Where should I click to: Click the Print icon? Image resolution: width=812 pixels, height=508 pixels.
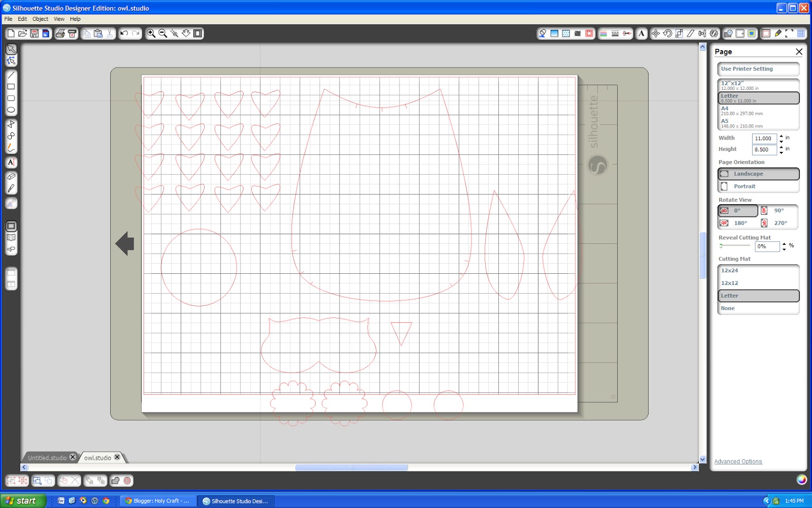60,34
